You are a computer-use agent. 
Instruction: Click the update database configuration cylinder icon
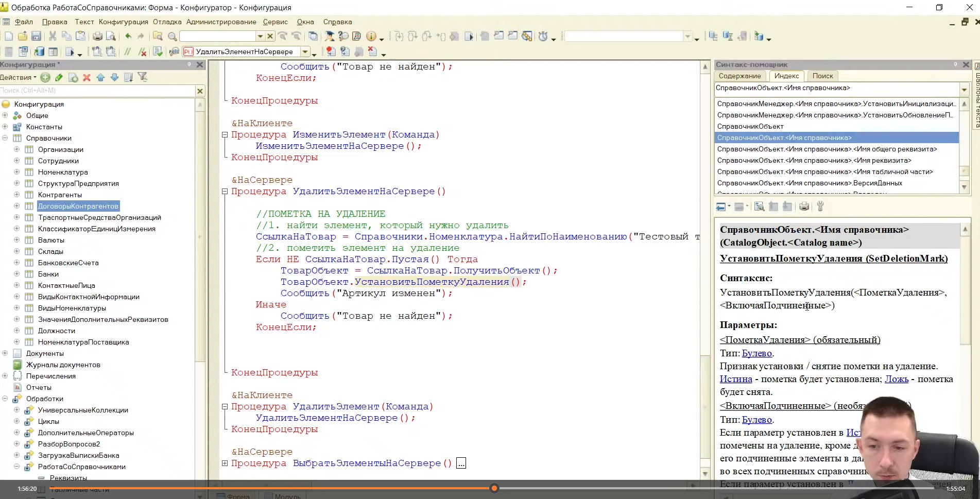coord(39,51)
